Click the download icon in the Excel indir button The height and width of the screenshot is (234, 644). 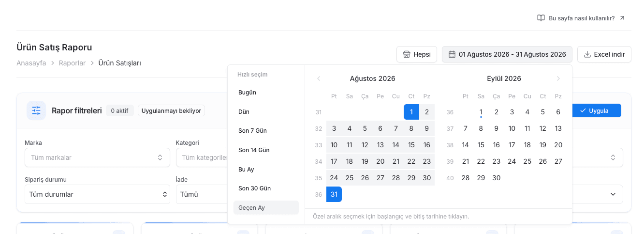click(x=587, y=54)
